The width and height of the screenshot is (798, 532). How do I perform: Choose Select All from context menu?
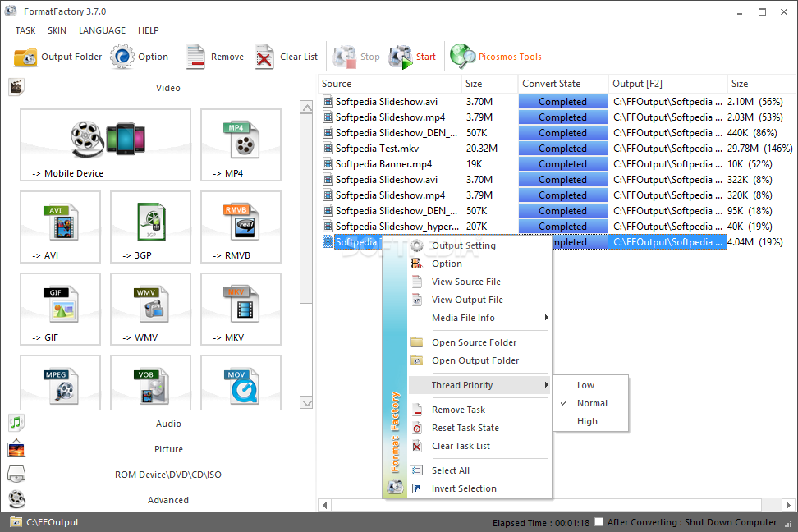click(479, 470)
